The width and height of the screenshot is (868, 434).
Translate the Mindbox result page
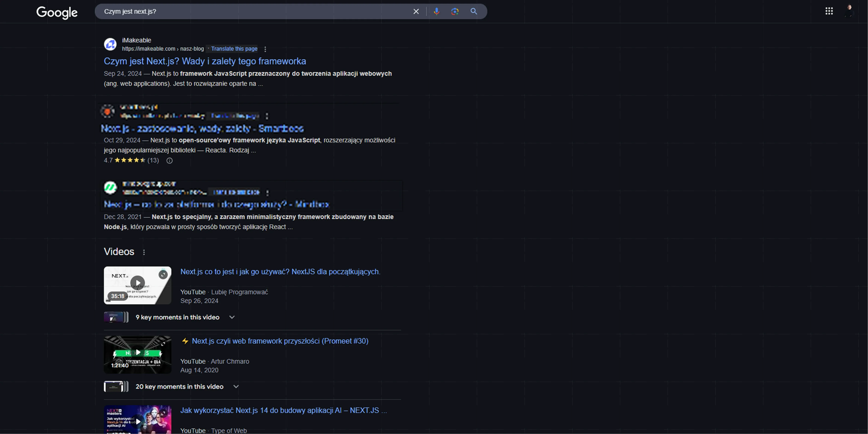tap(236, 192)
